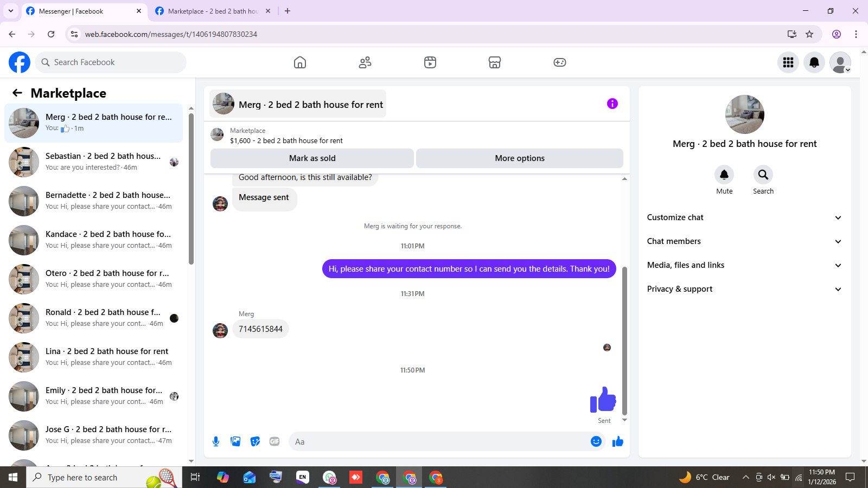Viewport: 868px width, 488px height.
Task: Show hidden system tray icons chevron
Action: (x=746, y=477)
